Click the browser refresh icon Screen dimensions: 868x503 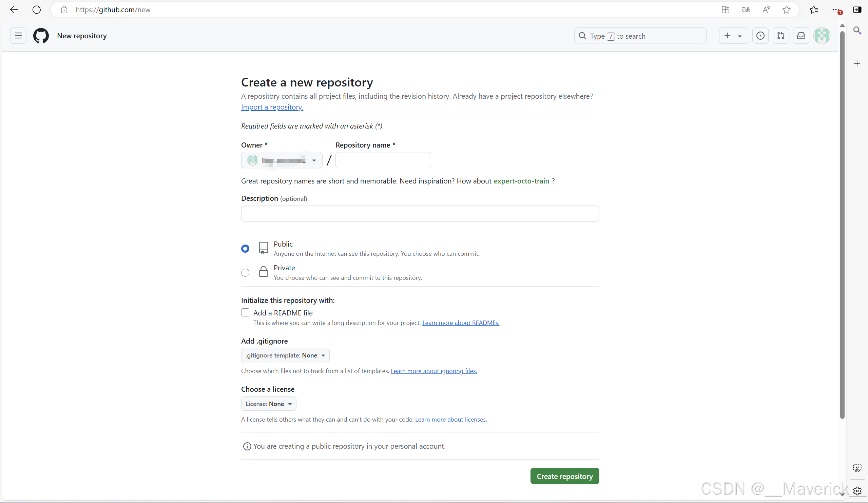click(x=37, y=9)
